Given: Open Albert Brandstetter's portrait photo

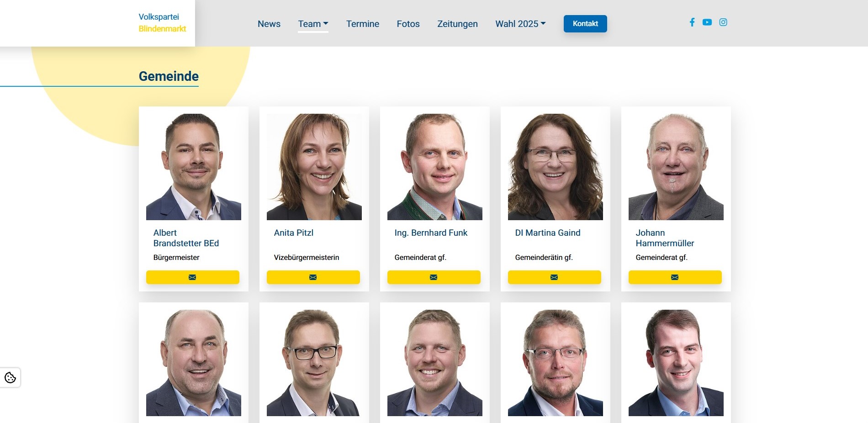Looking at the screenshot, I should tap(194, 167).
